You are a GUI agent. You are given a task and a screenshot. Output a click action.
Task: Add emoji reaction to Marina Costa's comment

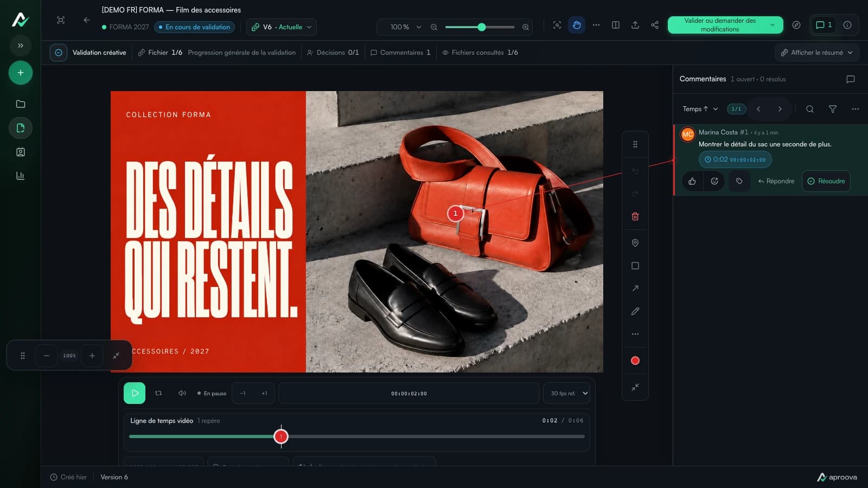click(714, 181)
